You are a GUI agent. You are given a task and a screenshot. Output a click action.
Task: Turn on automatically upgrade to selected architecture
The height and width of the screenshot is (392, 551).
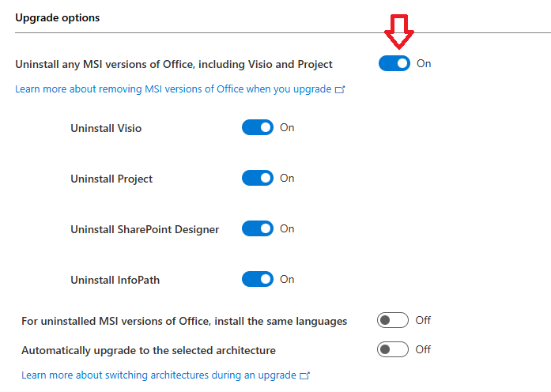[393, 349]
